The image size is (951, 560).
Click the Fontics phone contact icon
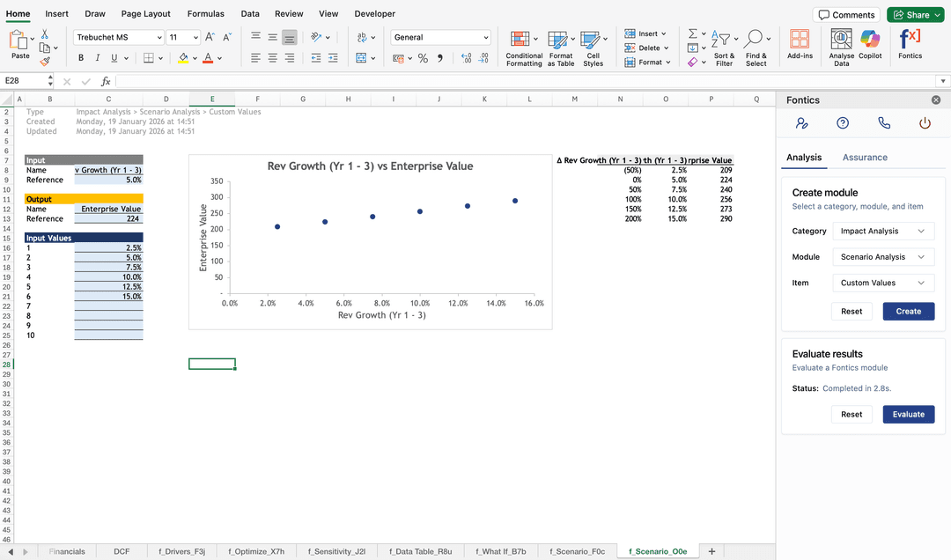(884, 123)
